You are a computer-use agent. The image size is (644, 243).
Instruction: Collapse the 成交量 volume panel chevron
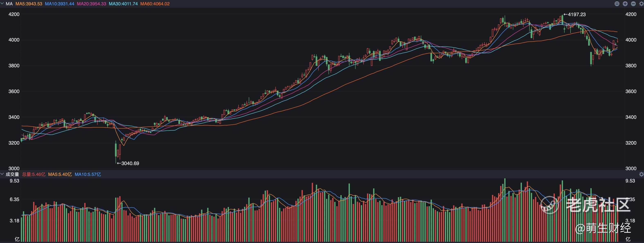click(2, 174)
